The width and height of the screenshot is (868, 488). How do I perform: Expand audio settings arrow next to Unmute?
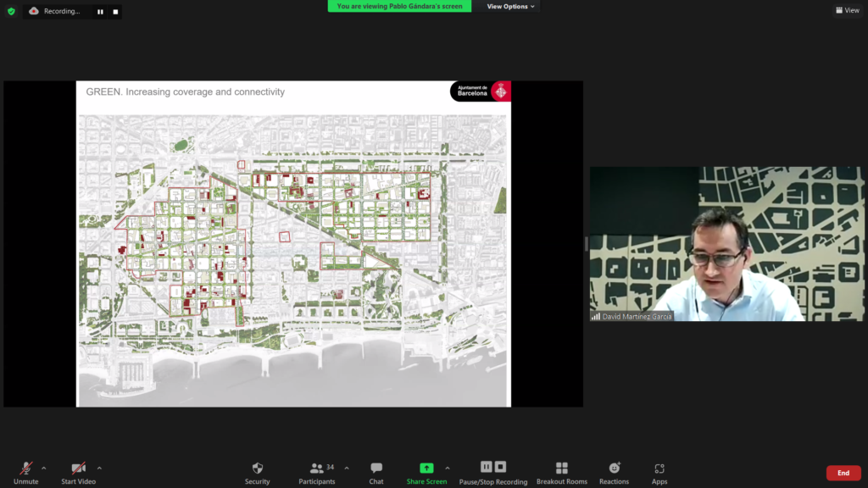click(44, 468)
